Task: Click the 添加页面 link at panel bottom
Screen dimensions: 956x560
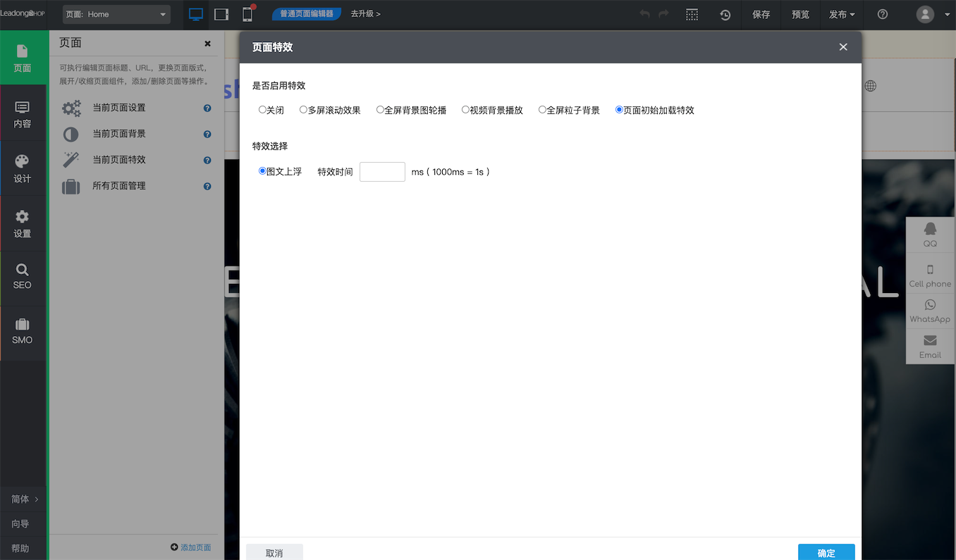Action: pos(190,547)
